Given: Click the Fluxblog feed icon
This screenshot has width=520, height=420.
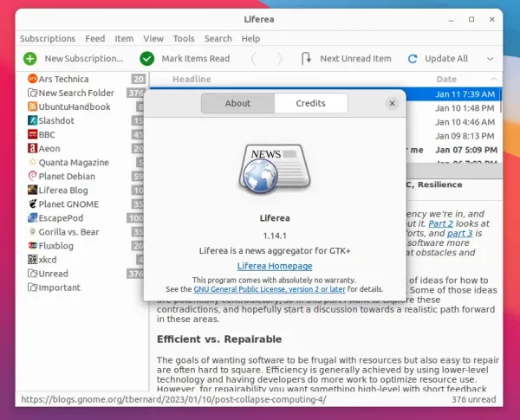Looking at the screenshot, I should point(32,246).
